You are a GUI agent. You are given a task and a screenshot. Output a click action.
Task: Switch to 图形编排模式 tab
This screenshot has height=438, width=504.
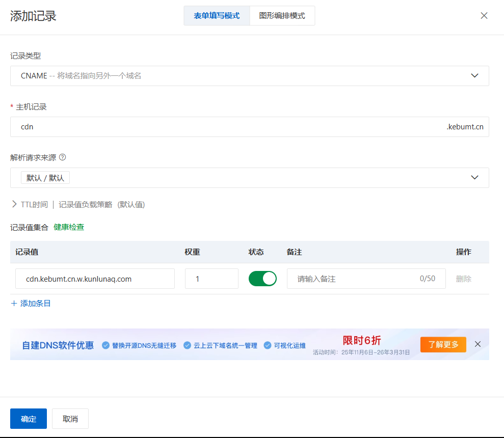point(282,16)
